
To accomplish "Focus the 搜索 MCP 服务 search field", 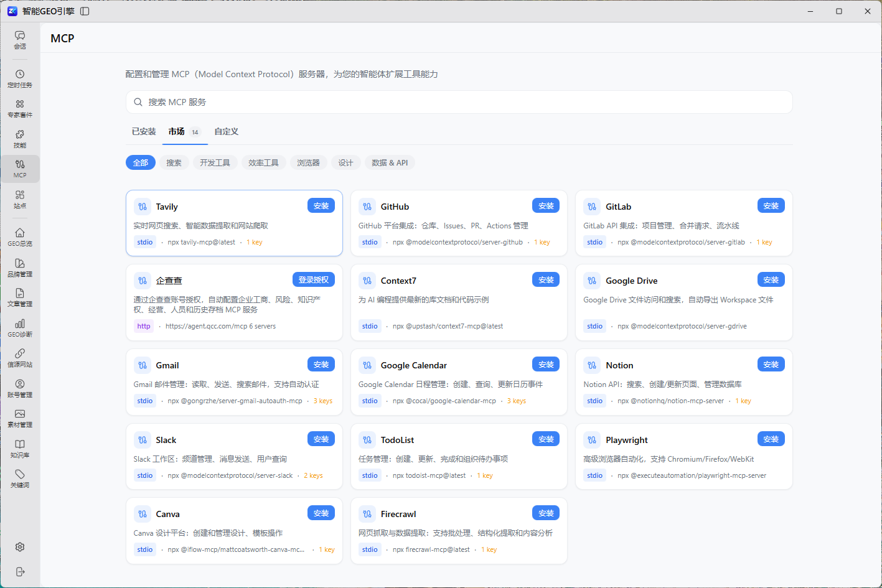I will coord(459,102).
